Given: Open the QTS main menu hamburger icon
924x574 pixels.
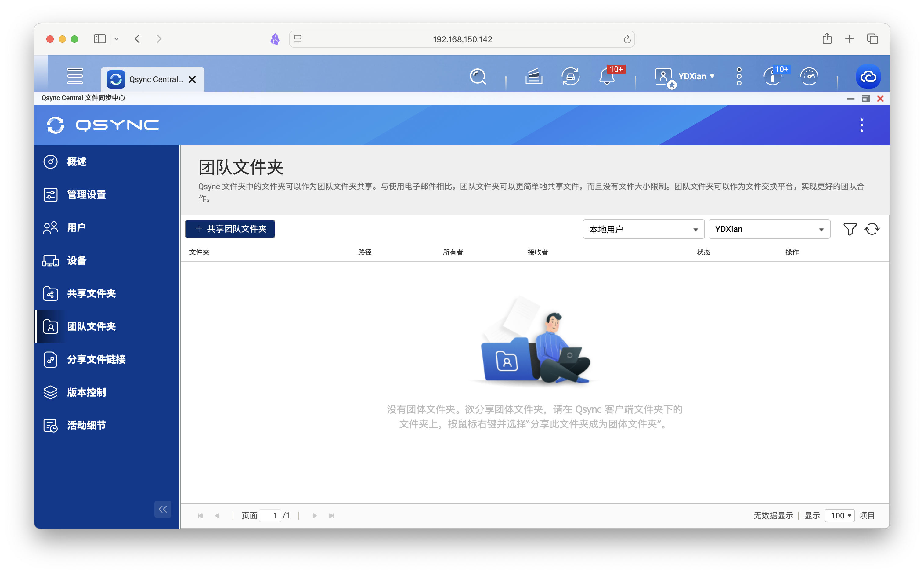Looking at the screenshot, I should coord(75,76).
